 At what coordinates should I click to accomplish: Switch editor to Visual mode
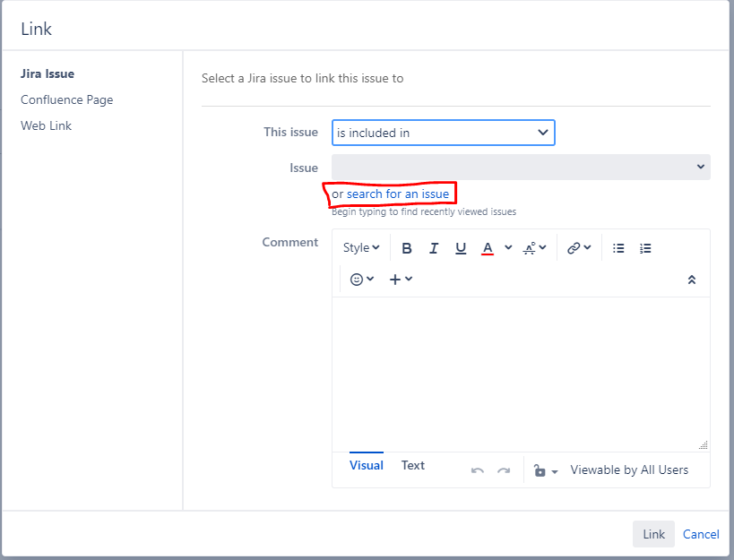coord(366,465)
